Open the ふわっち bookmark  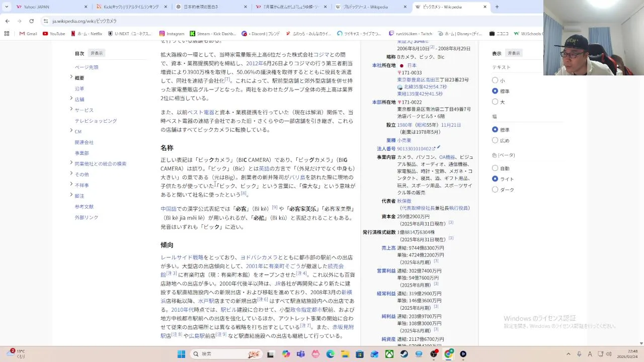tap(308, 34)
